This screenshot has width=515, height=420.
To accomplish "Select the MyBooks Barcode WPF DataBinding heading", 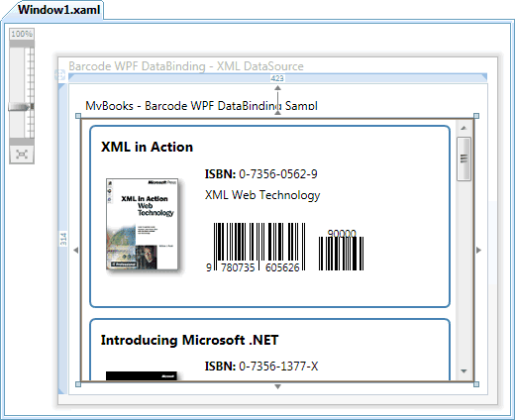I will click(x=201, y=106).
